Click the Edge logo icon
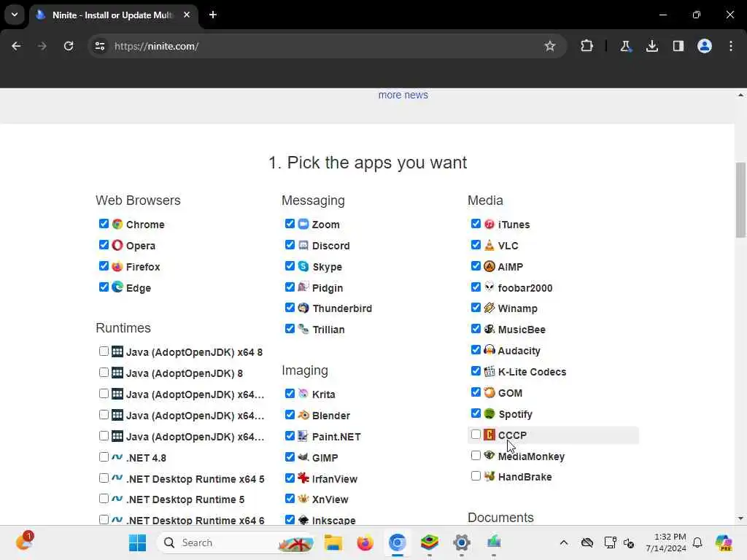 pyautogui.click(x=117, y=287)
